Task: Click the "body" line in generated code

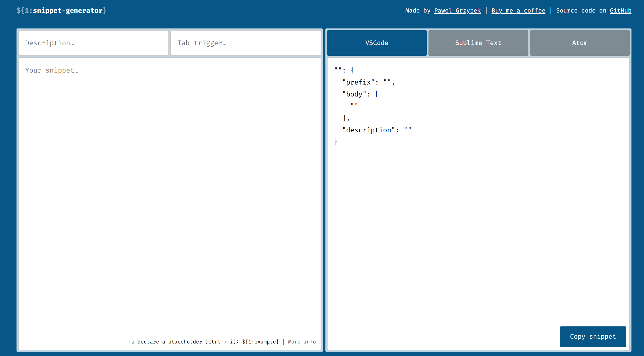Action: [x=360, y=94]
